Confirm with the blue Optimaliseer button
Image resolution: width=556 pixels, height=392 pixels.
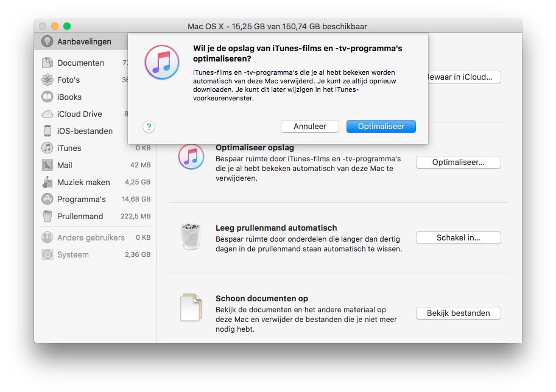click(381, 127)
